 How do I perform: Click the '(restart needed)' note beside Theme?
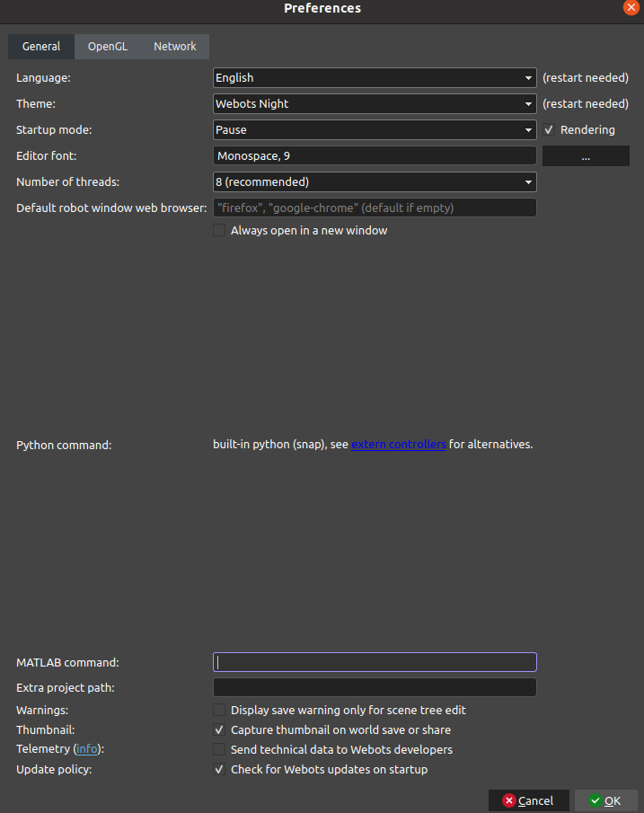pos(586,103)
